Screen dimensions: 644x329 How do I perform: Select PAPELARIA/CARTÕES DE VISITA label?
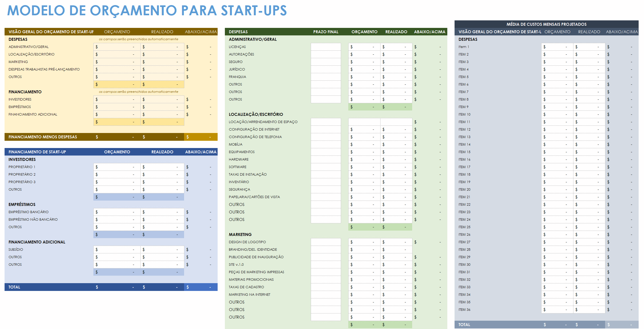(254, 197)
